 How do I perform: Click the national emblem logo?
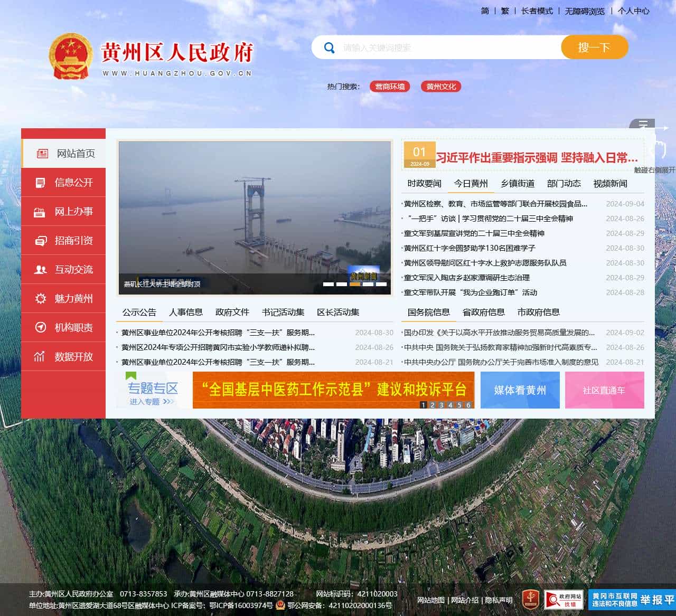71,56
